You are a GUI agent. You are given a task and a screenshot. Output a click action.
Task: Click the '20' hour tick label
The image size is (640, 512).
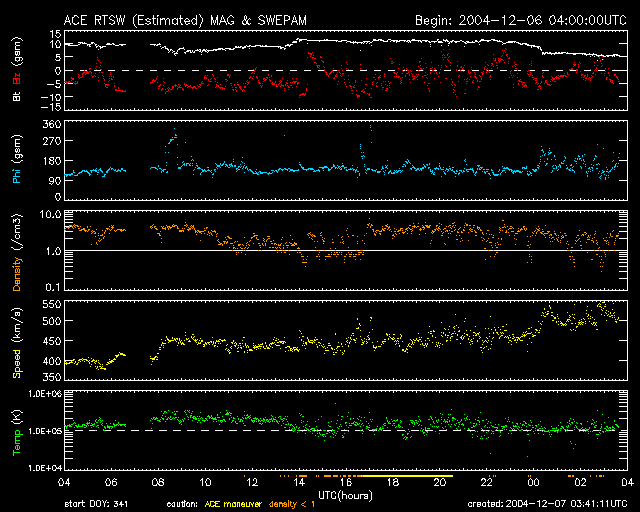(440, 482)
